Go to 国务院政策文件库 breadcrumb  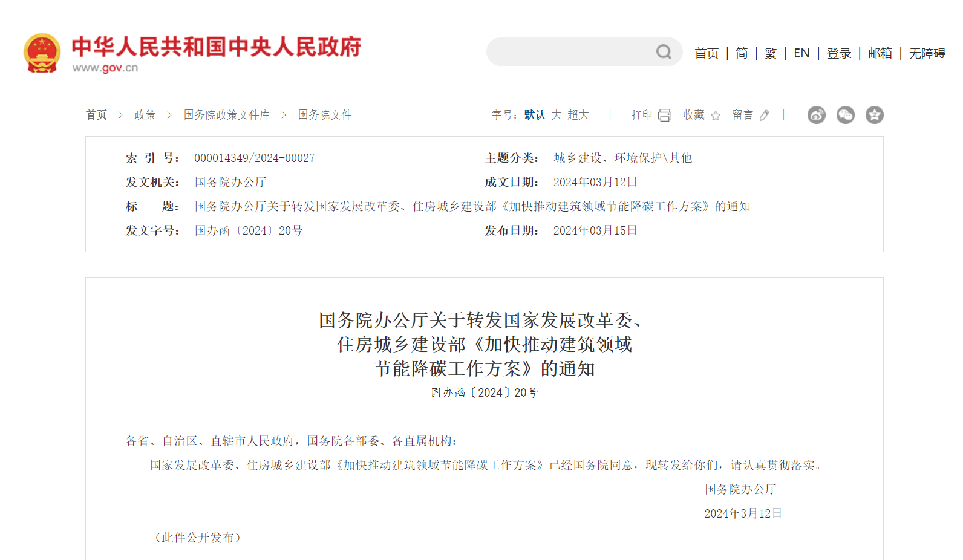[227, 115]
